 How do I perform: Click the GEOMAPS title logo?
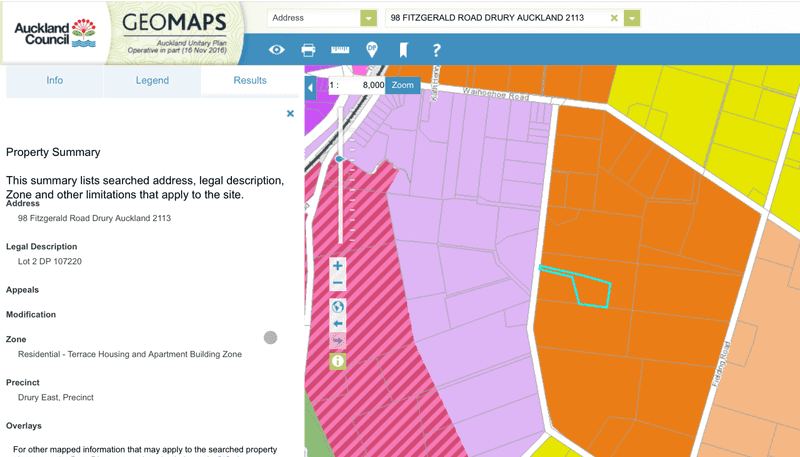174,22
